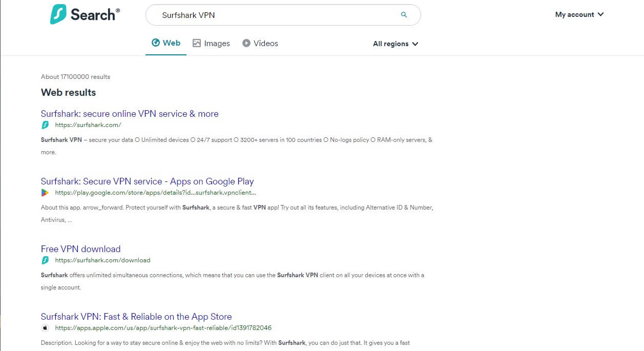Click the Surfshark favicon beside surfshark.com result
The width and height of the screenshot is (644, 351).
click(x=45, y=125)
